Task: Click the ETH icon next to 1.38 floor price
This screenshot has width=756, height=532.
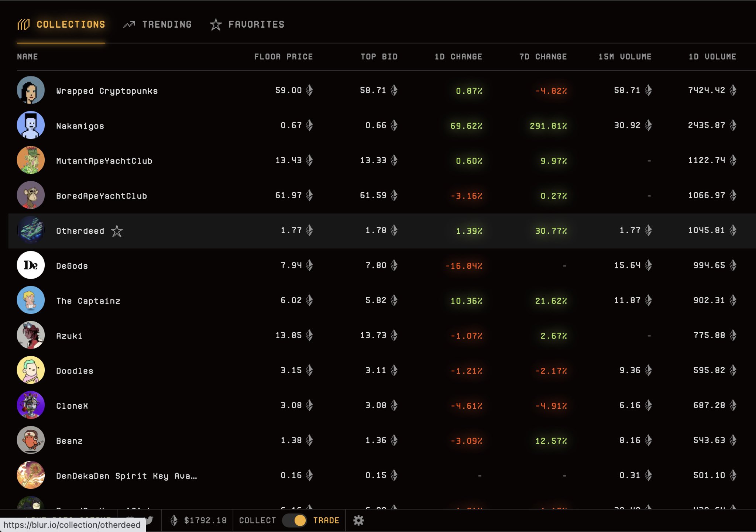Action: 309,440
